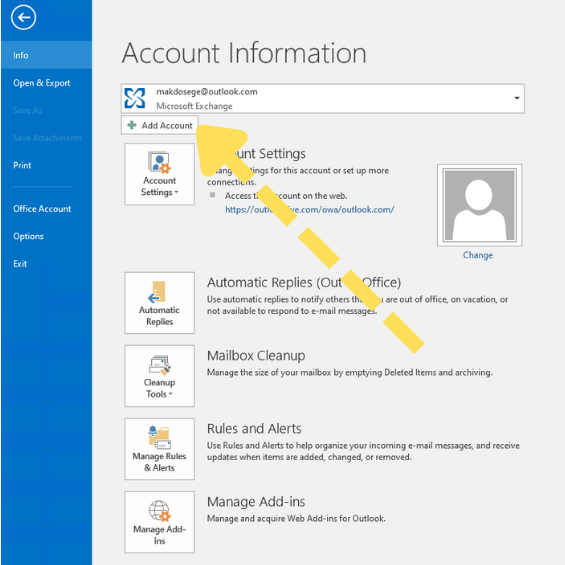Viewport: 565px width, 565px height.
Task: Open Manage Add-ins button
Action: coord(160,522)
